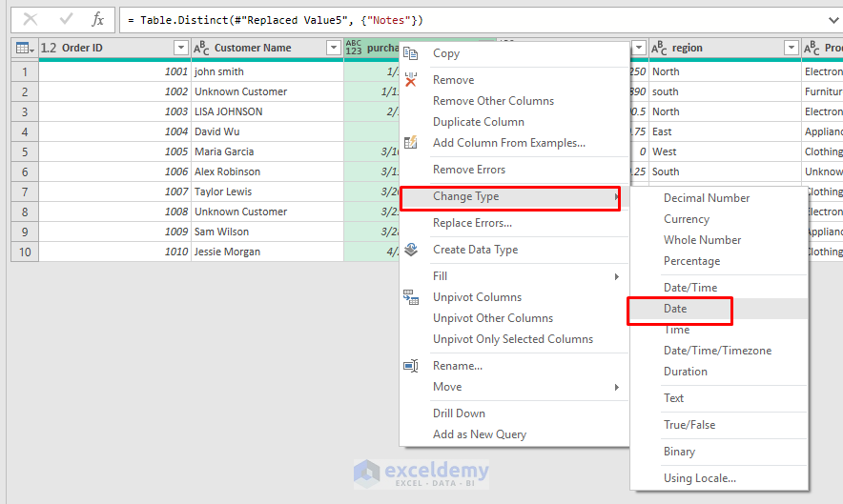Select Unpivot Only Selected Columns
Image resolution: width=843 pixels, height=504 pixels.
515,339
